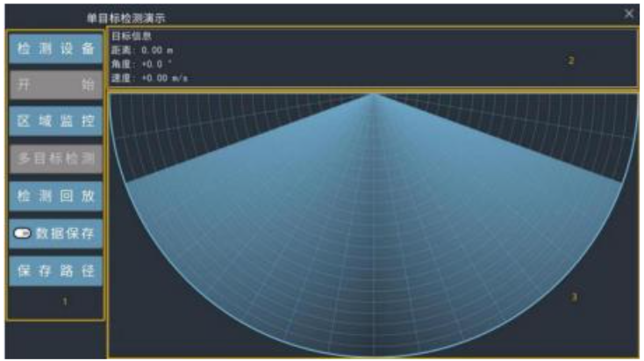644x361 pixels.
Task: Select the 多目标检测 button
Action: (x=55, y=159)
